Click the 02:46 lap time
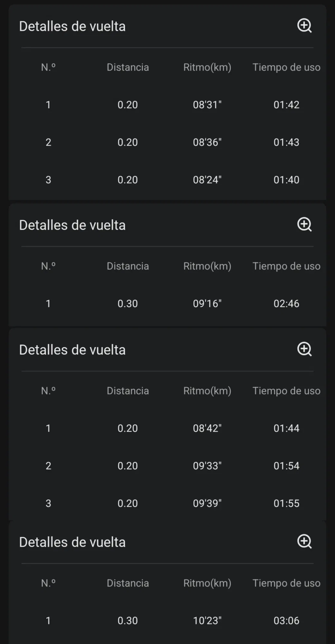Image resolution: width=335 pixels, height=644 pixels. click(286, 303)
